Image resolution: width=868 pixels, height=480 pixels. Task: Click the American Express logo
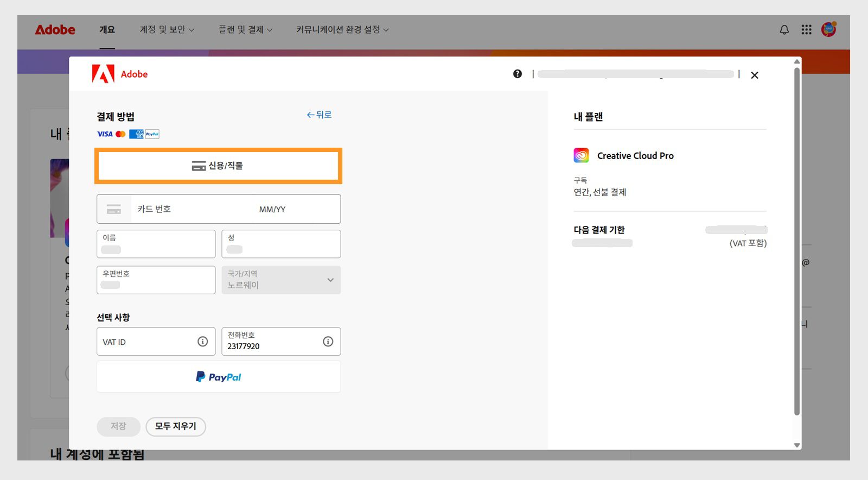coord(137,134)
